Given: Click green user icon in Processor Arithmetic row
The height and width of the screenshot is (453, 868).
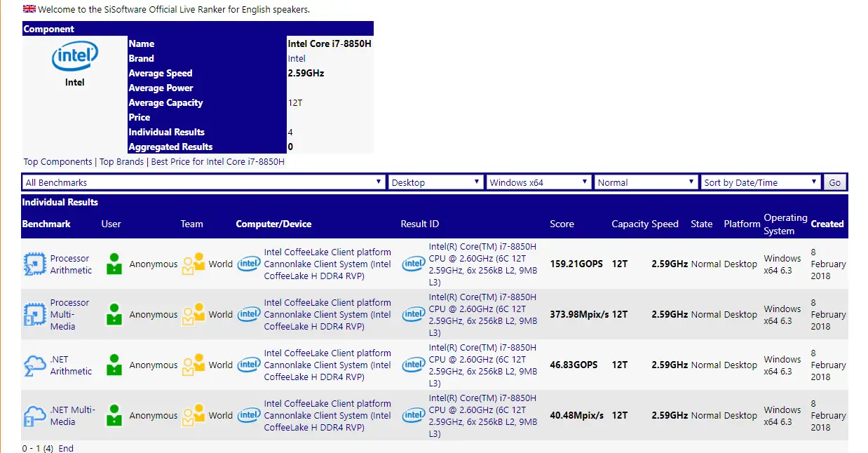Looking at the screenshot, I should [x=114, y=264].
